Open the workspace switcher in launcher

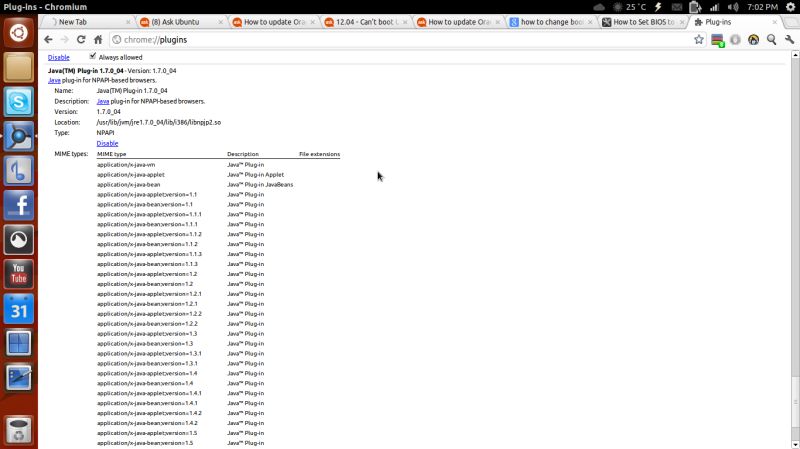pyautogui.click(x=19, y=343)
